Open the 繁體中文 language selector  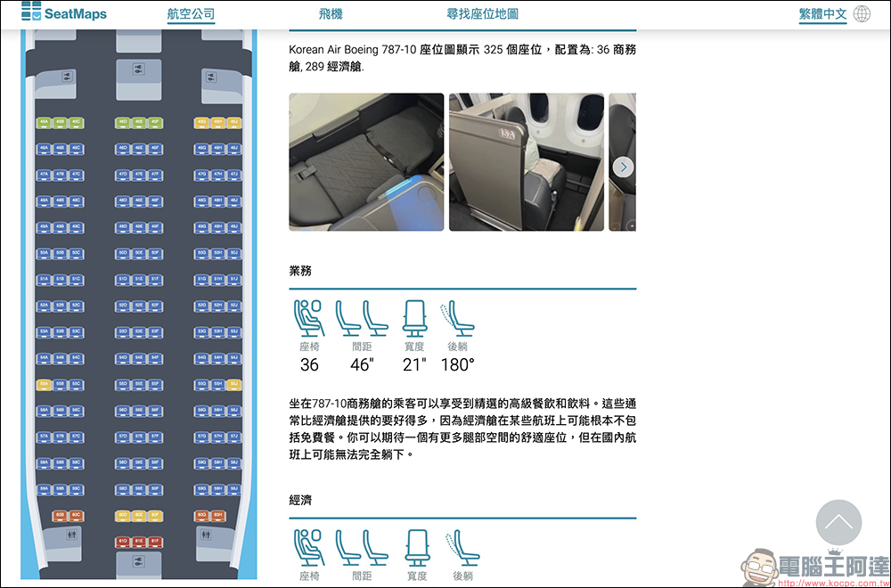tap(821, 14)
